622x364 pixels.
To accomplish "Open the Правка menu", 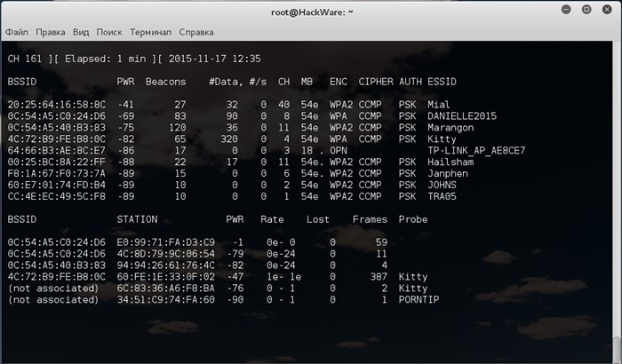I will tap(51, 32).
